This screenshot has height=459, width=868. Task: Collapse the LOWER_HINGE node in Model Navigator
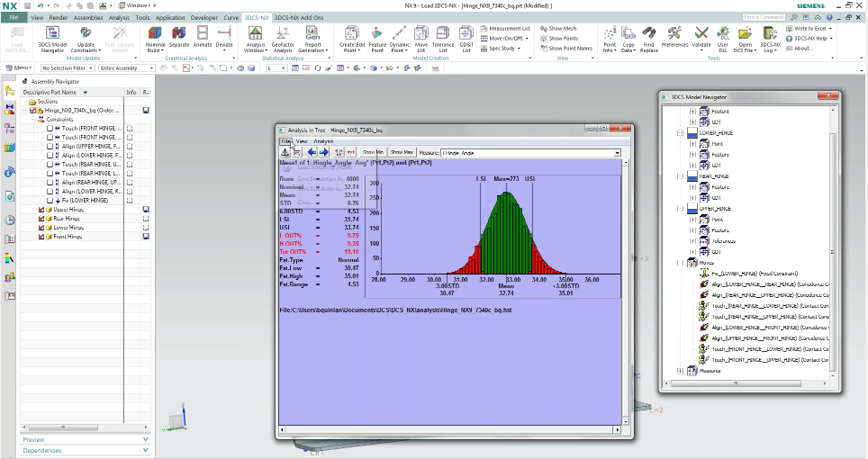tap(681, 132)
